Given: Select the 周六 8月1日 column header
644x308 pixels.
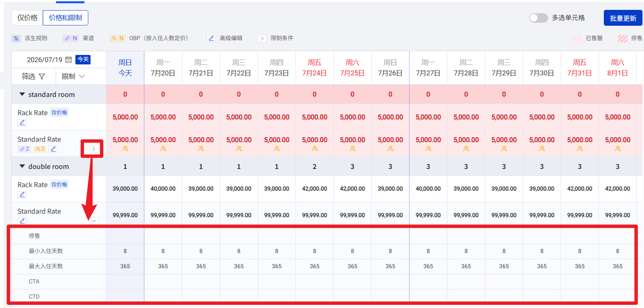Looking at the screenshot, I should [617, 68].
